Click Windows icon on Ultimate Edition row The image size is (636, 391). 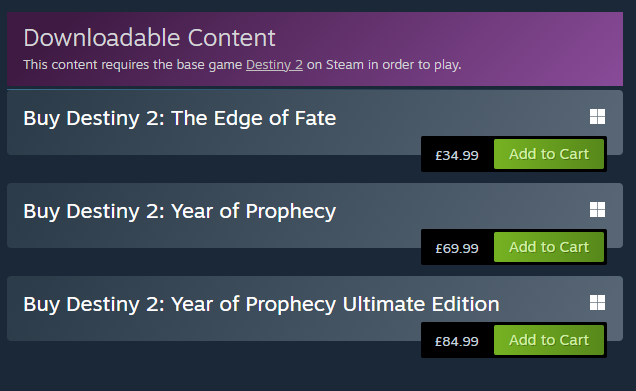(597, 303)
